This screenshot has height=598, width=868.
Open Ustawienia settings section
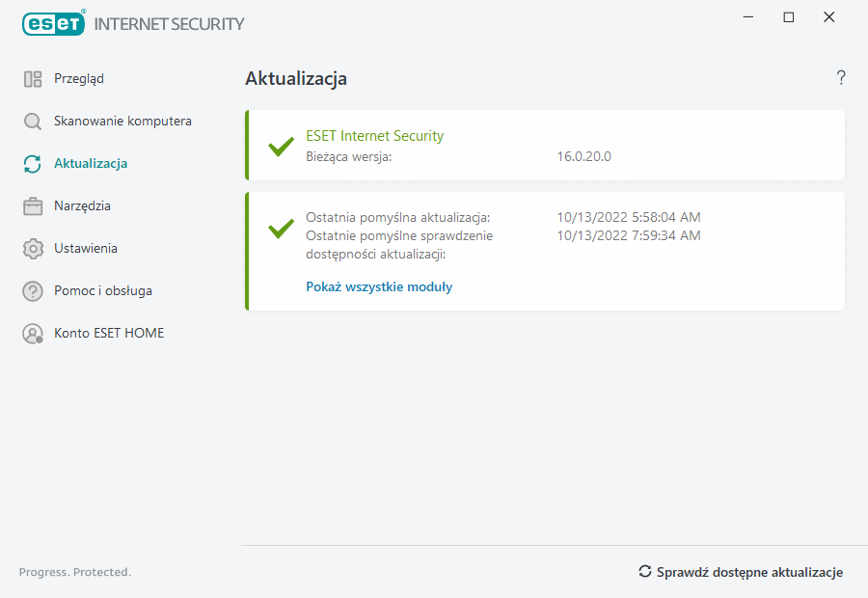coord(86,249)
